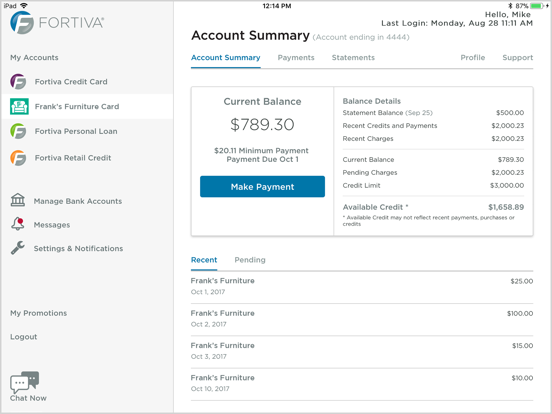552x414 pixels.
Task: Click the $500.00 statement balance value
Action: 510,113
